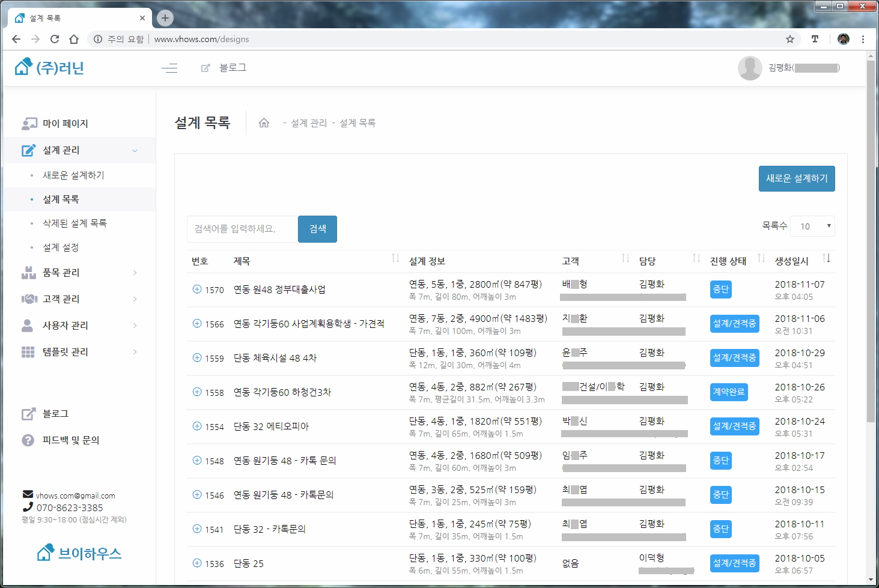Focus the search input field
The height and width of the screenshot is (588, 879).
(242, 229)
